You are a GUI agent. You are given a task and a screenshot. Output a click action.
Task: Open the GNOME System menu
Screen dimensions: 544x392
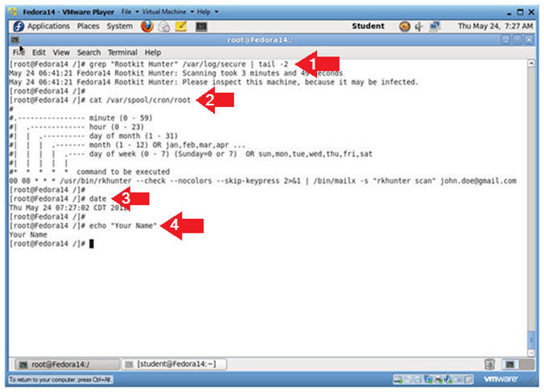click(x=119, y=27)
